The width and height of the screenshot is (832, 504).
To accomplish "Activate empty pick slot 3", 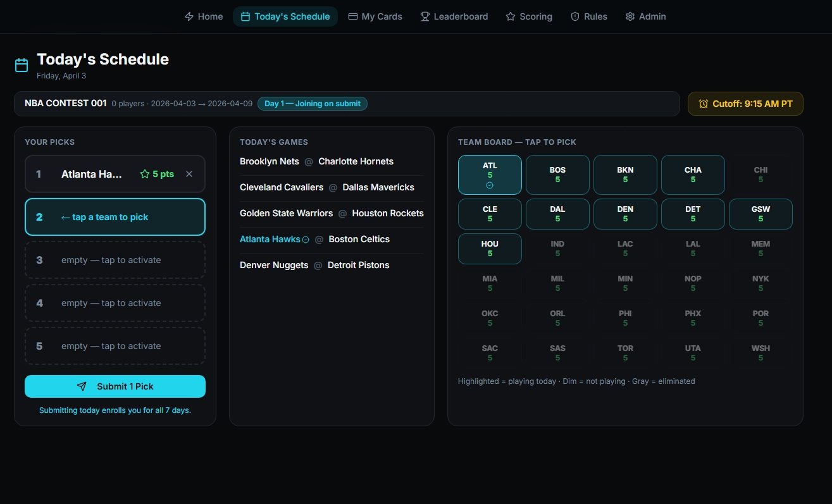I will (x=115, y=260).
